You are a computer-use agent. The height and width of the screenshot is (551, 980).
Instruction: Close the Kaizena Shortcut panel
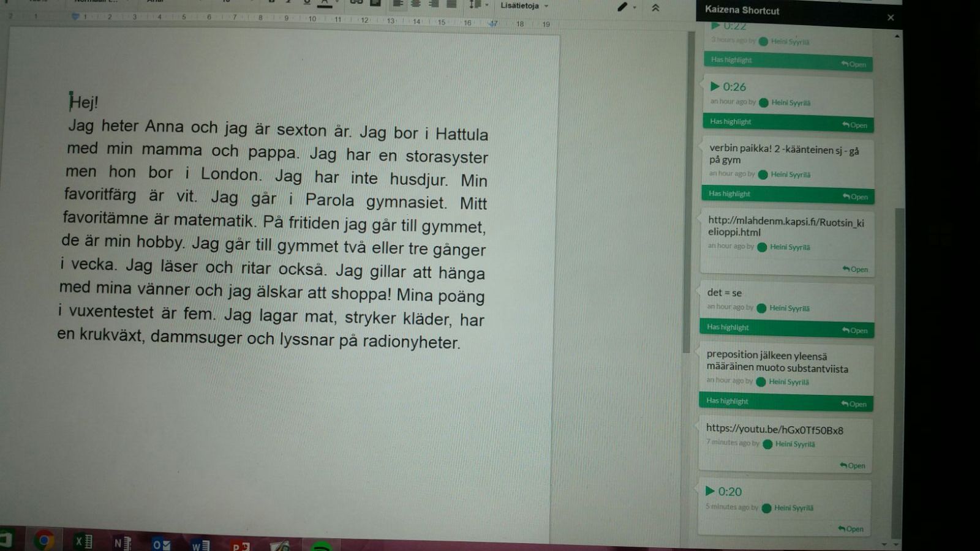891,17
